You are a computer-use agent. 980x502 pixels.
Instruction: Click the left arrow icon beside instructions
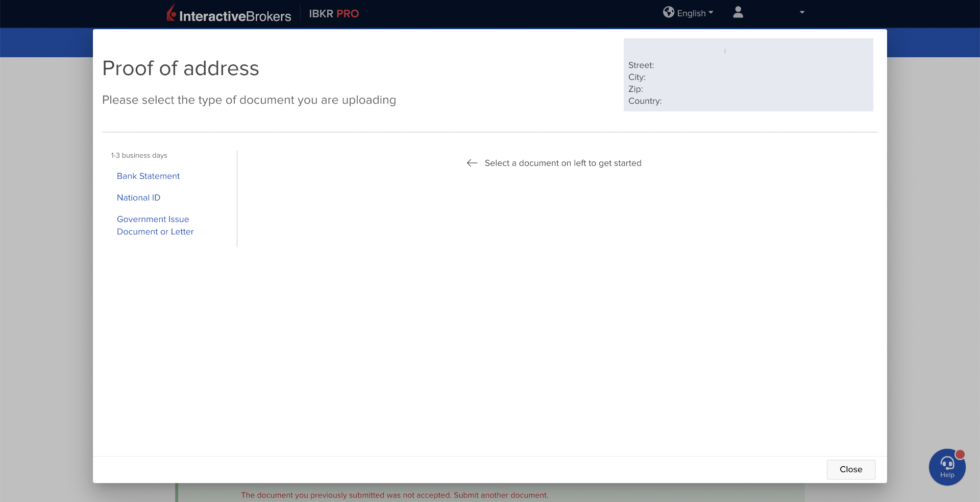click(472, 163)
